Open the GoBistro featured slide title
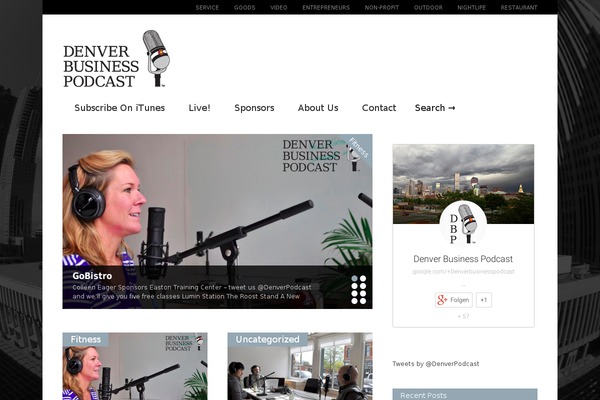600x400 pixels. click(92, 276)
